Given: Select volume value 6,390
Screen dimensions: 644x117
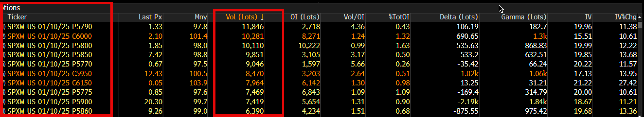Looking at the screenshot, I should coord(254,111).
